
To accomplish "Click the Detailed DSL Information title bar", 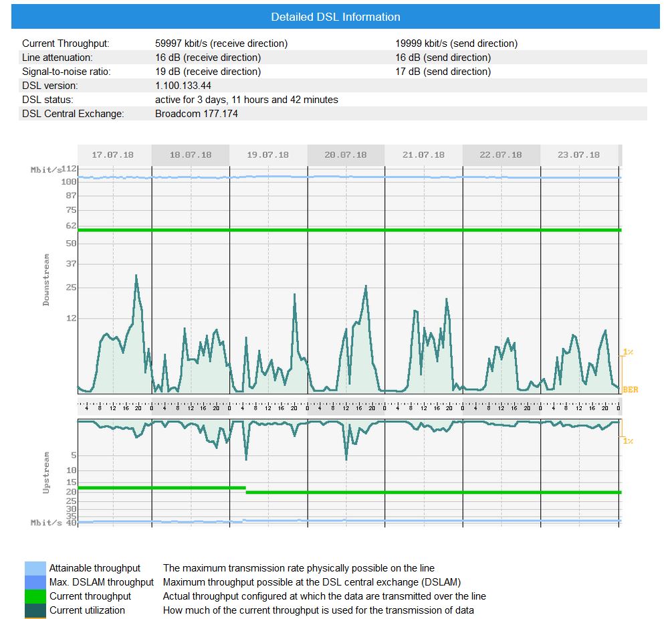I will click(x=336, y=17).
